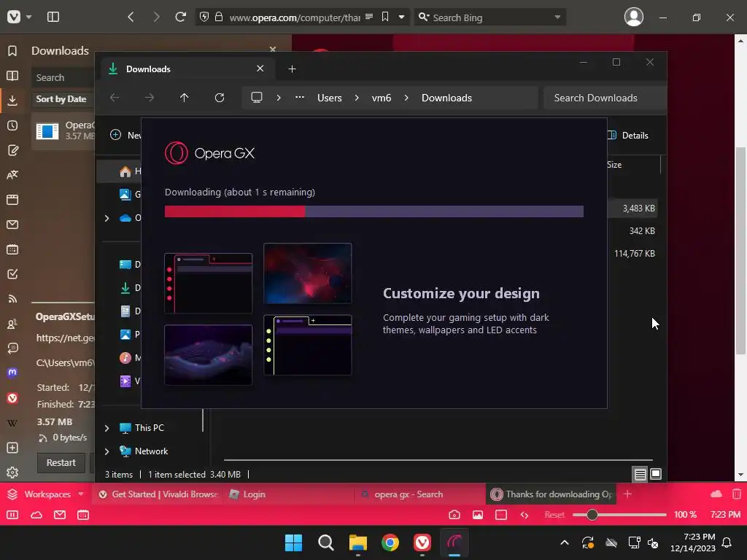Go back in Vivaldi browser history
Viewport: 747px width, 560px height.
click(131, 17)
